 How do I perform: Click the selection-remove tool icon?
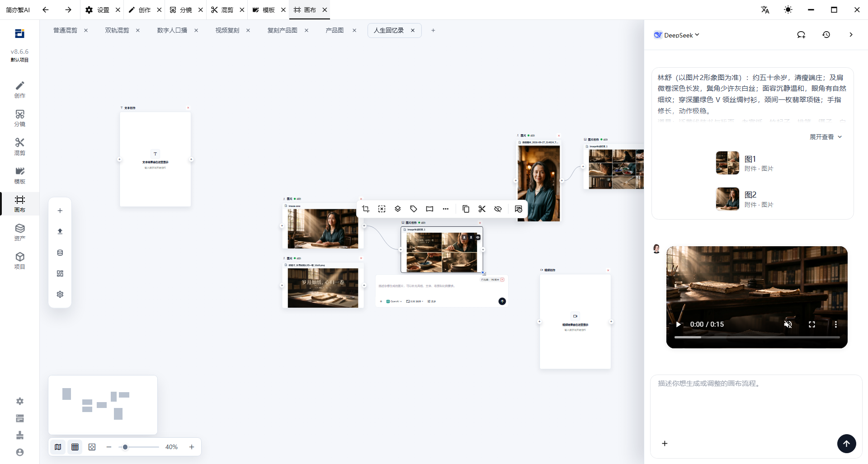[x=382, y=209]
